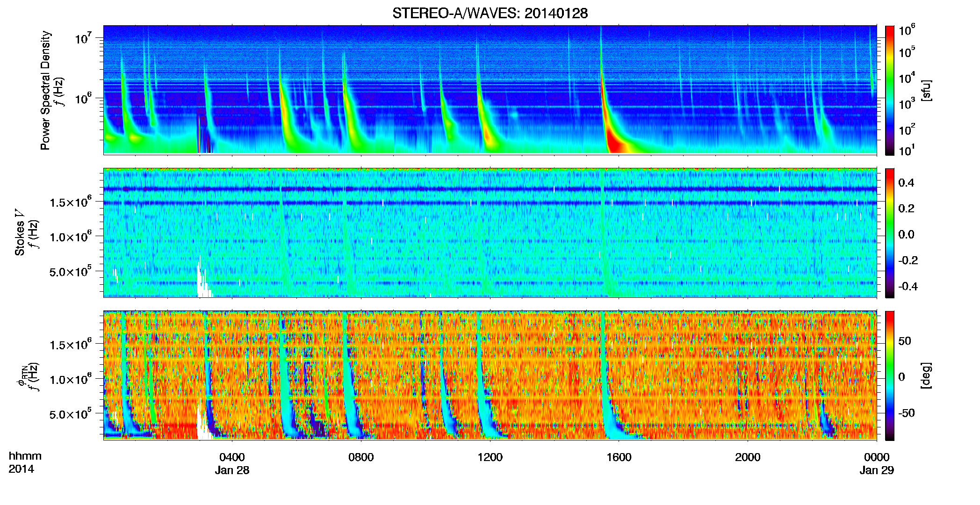Click the STEREO-A/WAVES: 20140128 title
Image resolution: width=980 pixels, height=505 pixels.
click(x=490, y=13)
